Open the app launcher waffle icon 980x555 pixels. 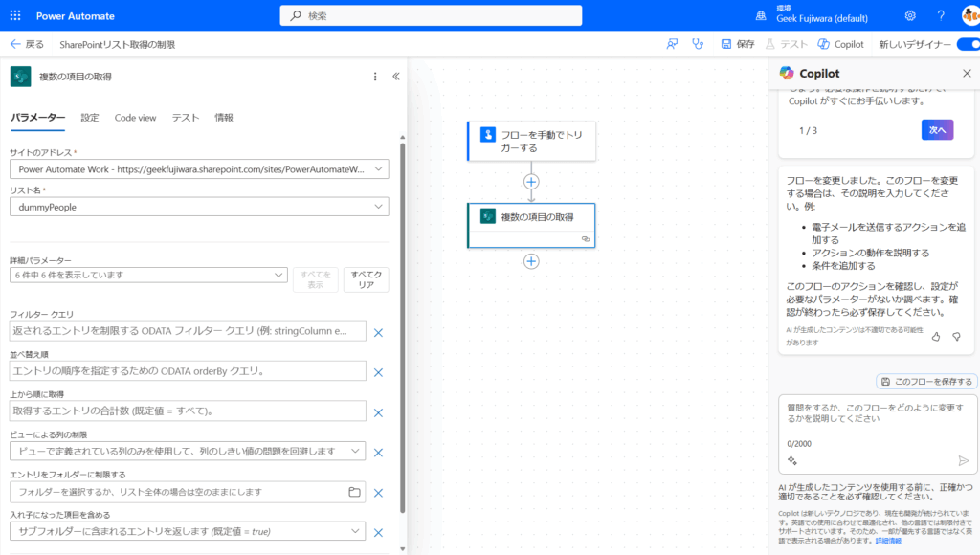[x=15, y=15]
